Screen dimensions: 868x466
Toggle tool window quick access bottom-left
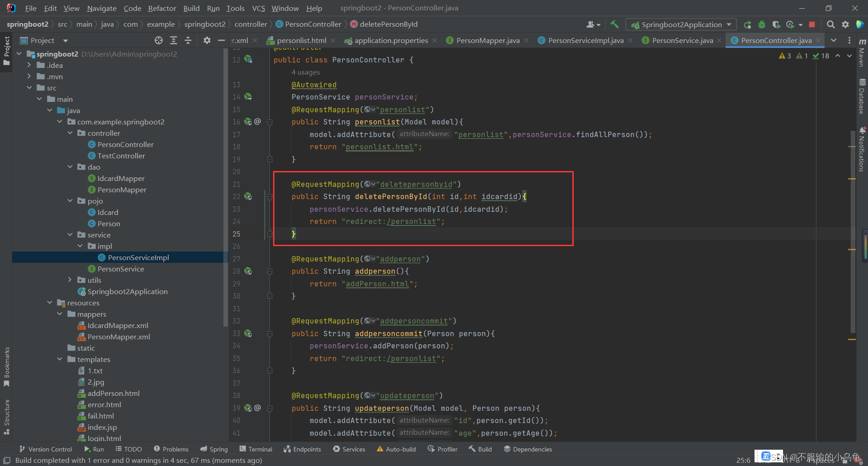(6, 460)
